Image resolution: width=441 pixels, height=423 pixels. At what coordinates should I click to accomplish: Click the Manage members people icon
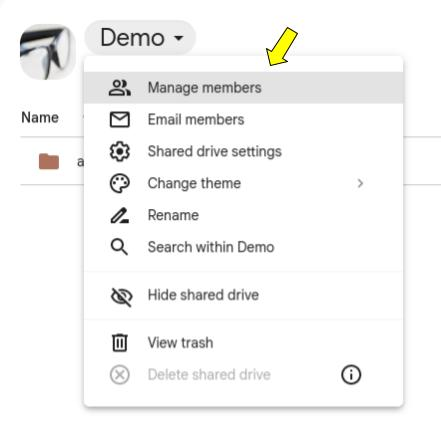pyautogui.click(x=120, y=88)
